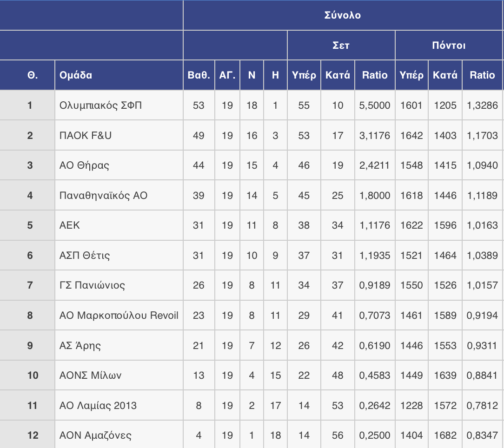The height and width of the screenshot is (448, 504).
Task: Click points-for value 1601
Action: tap(411, 105)
